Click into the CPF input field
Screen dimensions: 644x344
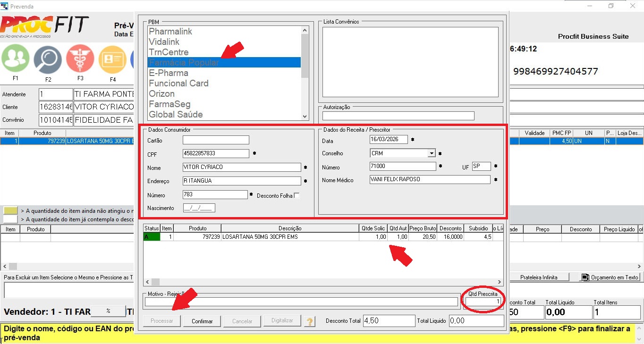215,153
